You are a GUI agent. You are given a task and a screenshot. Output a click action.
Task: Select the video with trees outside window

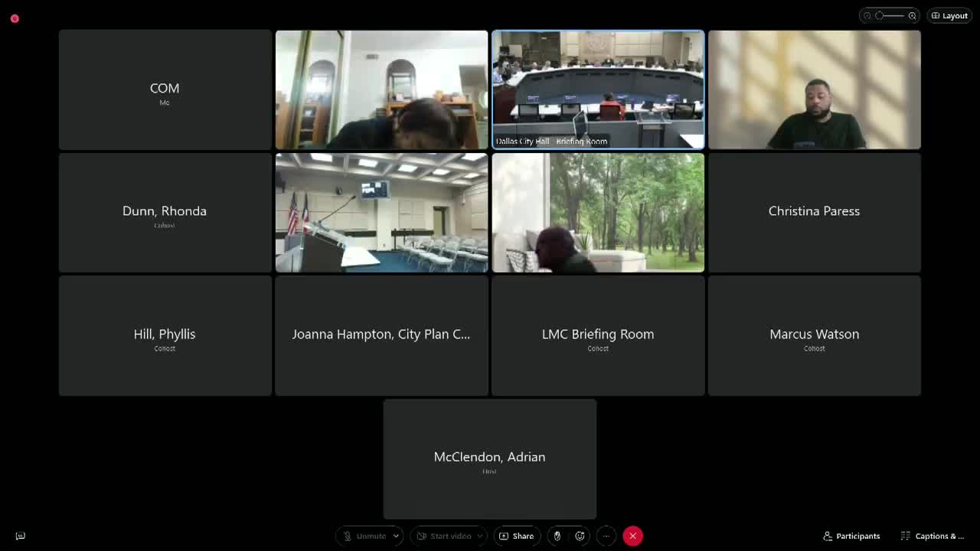click(598, 213)
